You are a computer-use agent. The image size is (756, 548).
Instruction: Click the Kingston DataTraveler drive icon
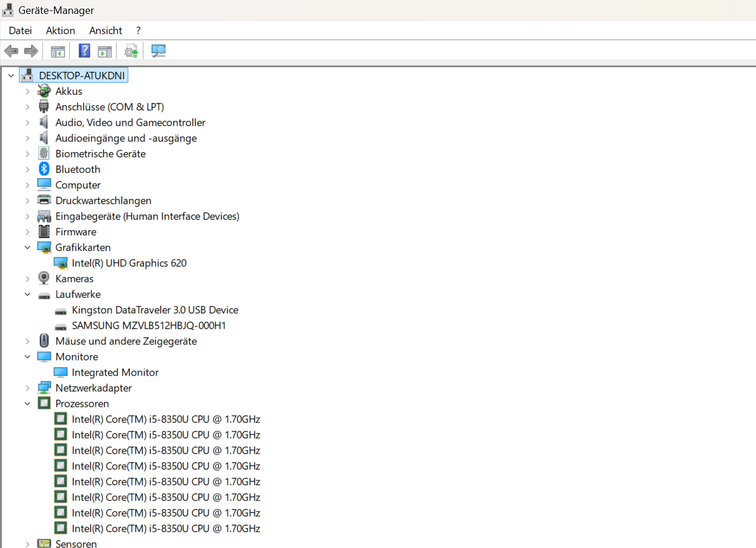pyautogui.click(x=61, y=310)
